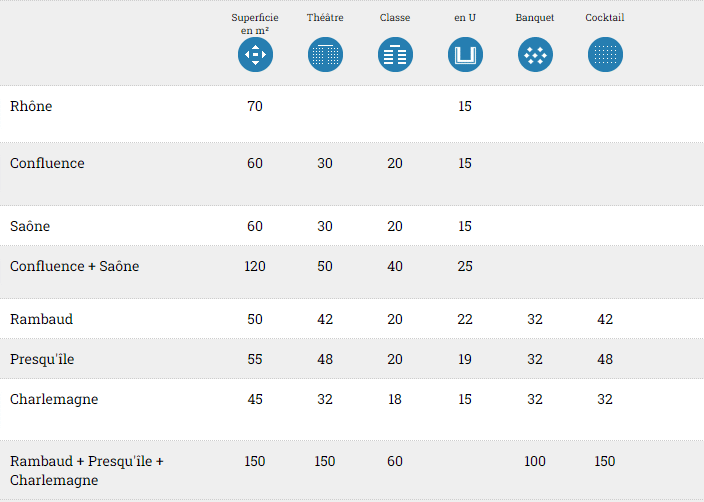Click Rhône's surface value 70
Screen dimensions: 704x502
(255, 106)
